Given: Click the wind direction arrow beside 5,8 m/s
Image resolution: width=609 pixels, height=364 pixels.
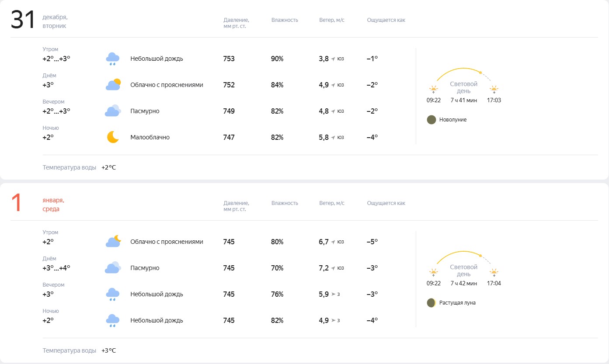Looking at the screenshot, I should click(333, 138).
